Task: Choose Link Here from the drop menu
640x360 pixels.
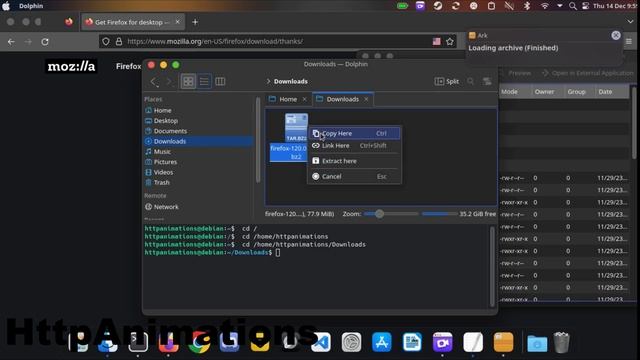Action: click(x=354, y=145)
